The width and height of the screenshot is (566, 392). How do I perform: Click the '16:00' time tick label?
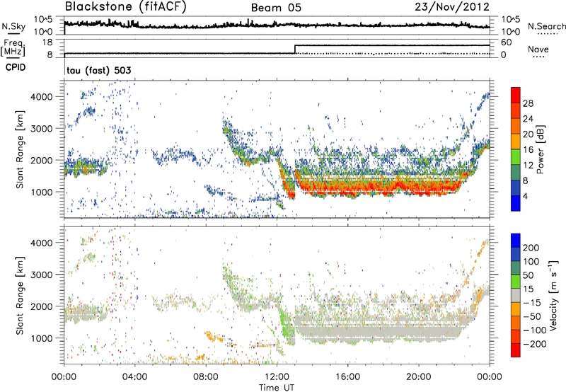point(347,377)
